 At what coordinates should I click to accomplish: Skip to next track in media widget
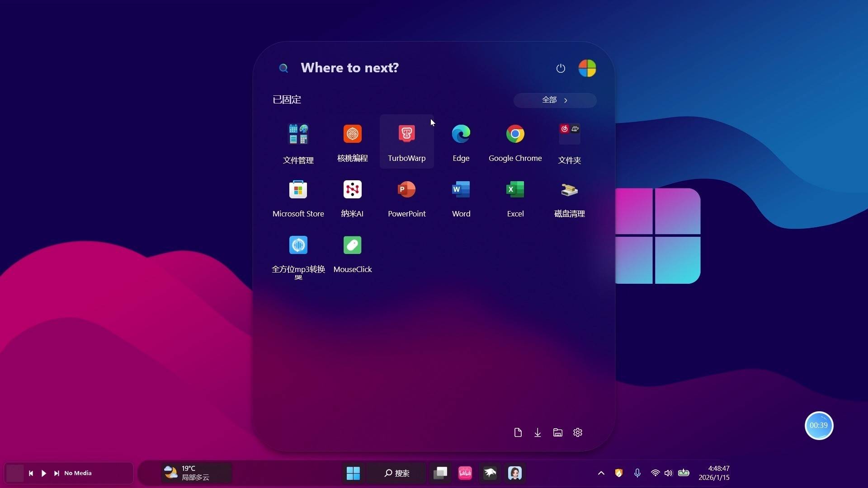tap(57, 473)
